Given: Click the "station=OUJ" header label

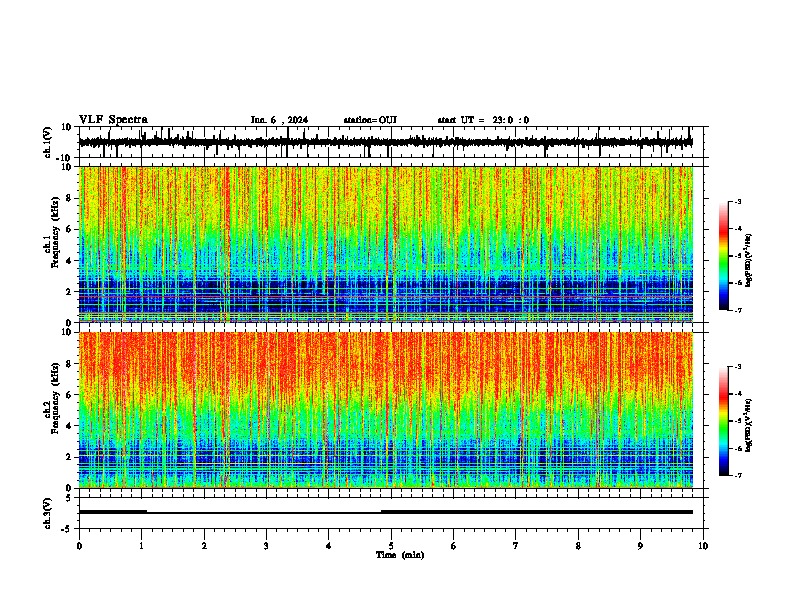Looking at the screenshot, I should 370,120.
